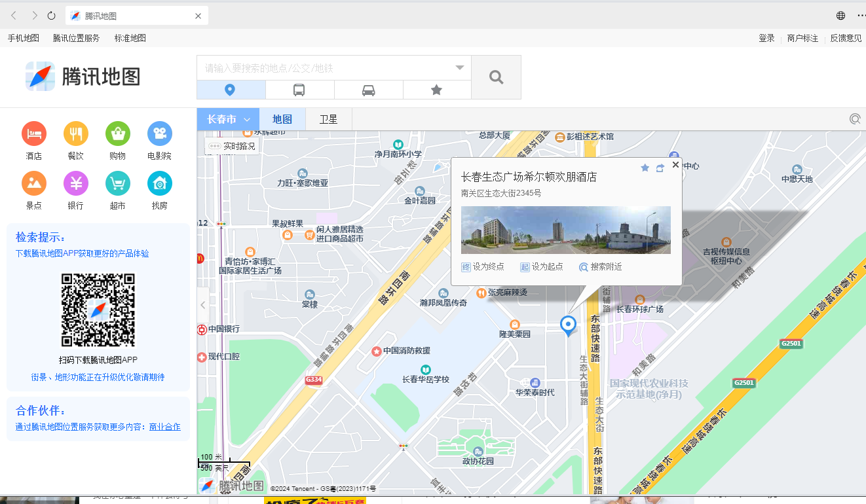Switch to driving route search mode
Screen dimensions: 866x504
point(368,90)
